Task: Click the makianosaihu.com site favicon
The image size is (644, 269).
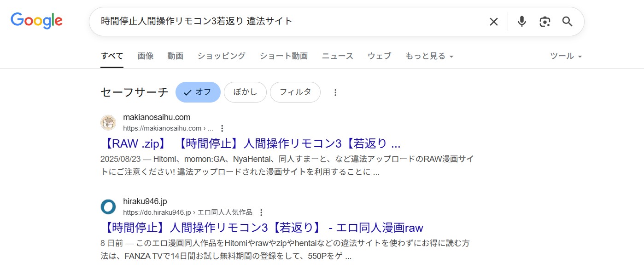Action: tap(108, 123)
